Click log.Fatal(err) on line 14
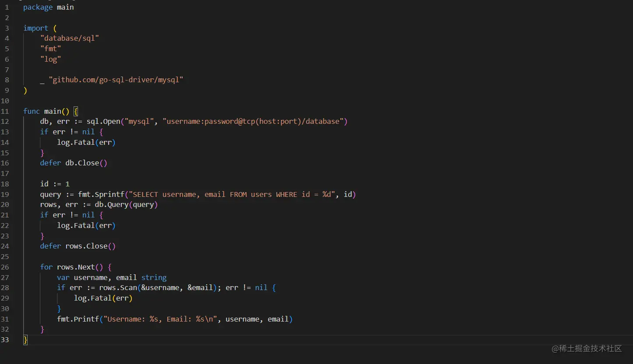The height and width of the screenshot is (364, 633). tap(86, 142)
